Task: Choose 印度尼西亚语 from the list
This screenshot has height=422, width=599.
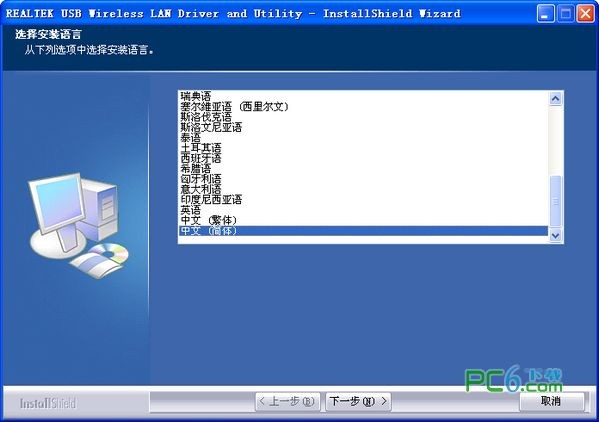Action: [364, 199]
